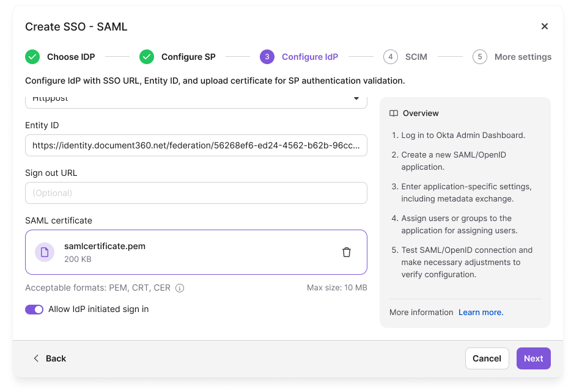Click the Max size: 10 MB text
The image size is (571, 392).
pos(337,288)
